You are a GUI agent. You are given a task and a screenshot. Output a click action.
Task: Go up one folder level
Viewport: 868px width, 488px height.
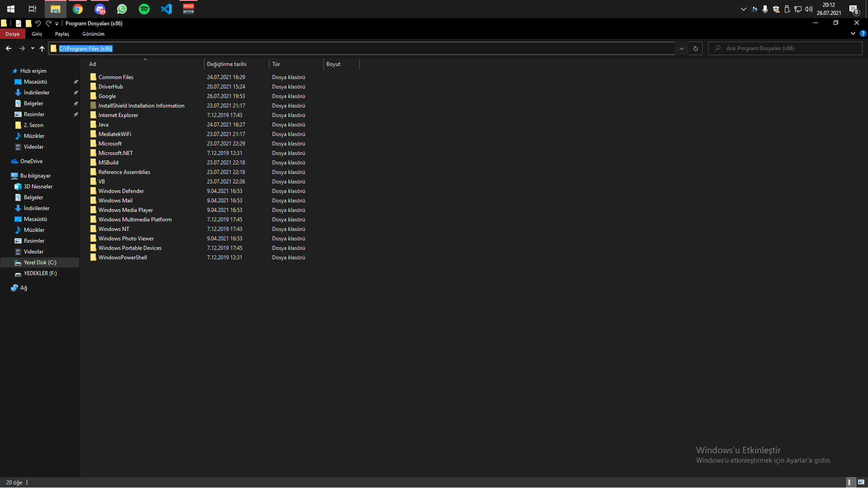click(x=42, y=48)
